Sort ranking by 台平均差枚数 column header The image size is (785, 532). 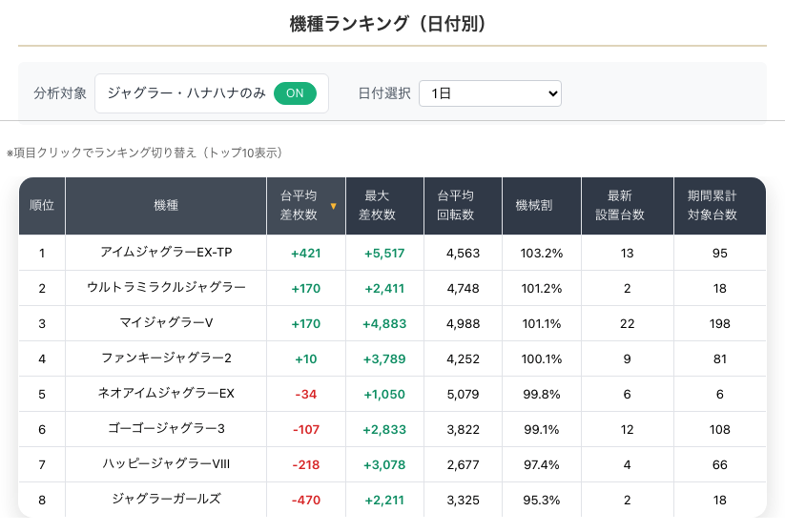299,206
